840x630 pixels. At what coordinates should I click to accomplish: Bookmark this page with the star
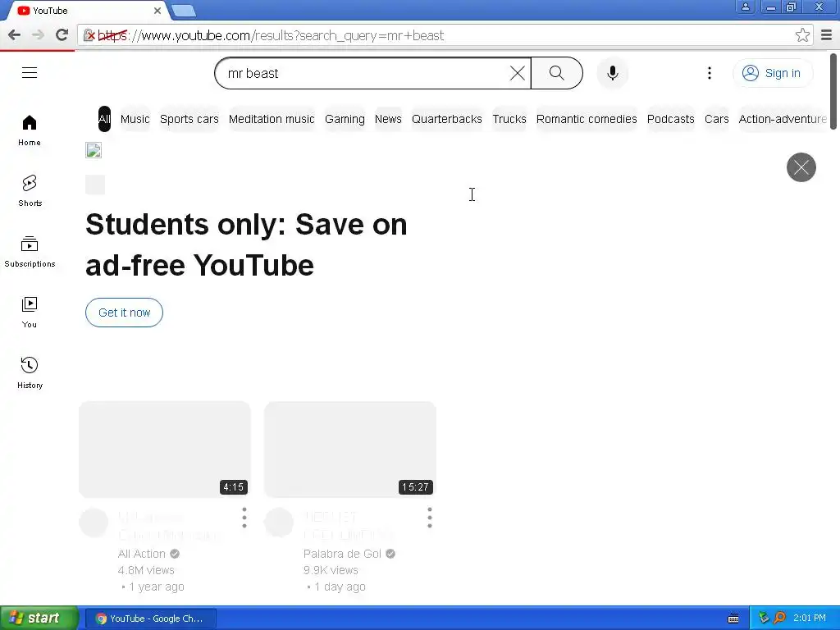coord(802,35)
